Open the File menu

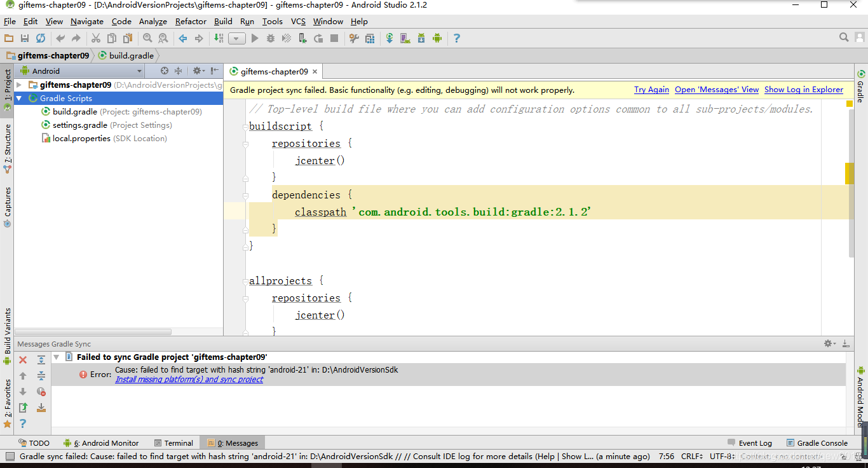(x=10, y=21)
